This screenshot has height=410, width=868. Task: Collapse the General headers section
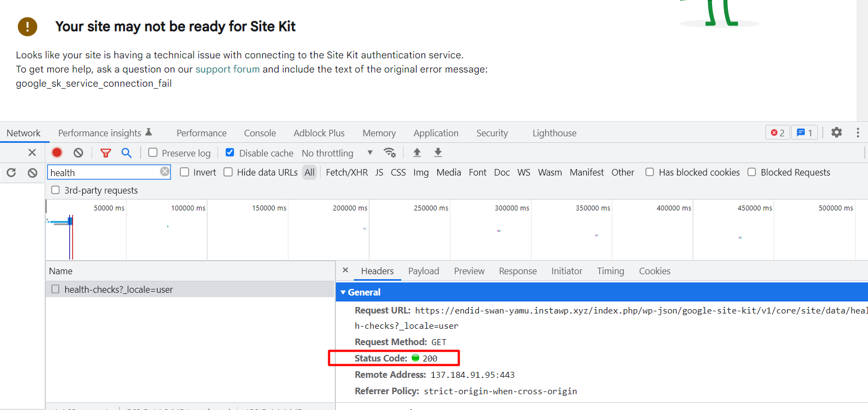[x=343, y=292]
